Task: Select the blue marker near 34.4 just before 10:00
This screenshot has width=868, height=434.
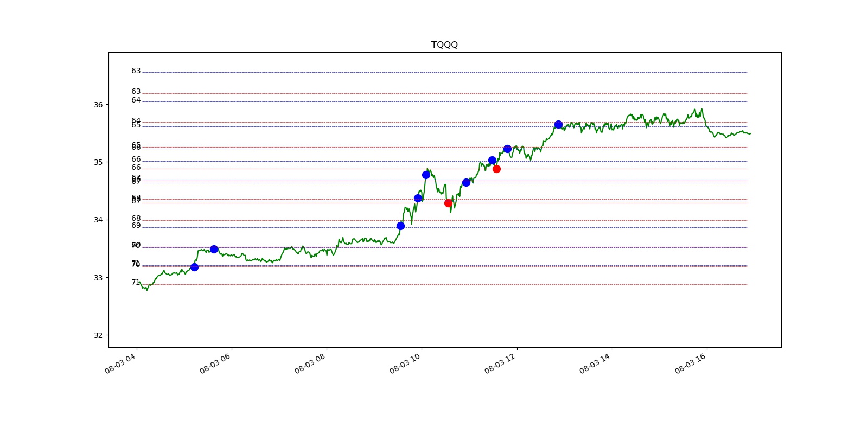Action: coord(418,198)
